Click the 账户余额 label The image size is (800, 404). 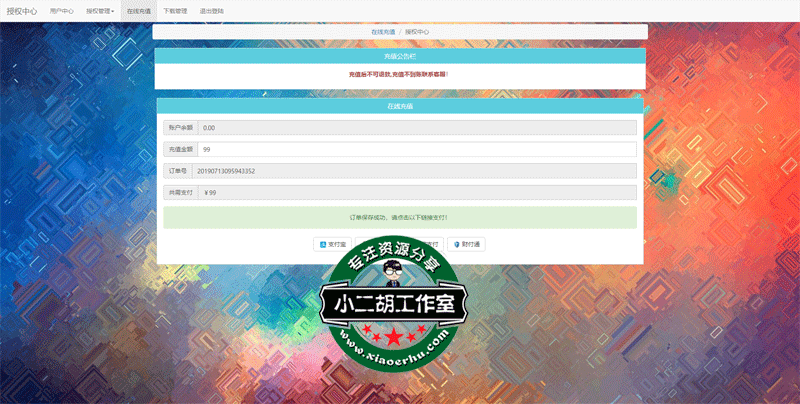point(181,128)
